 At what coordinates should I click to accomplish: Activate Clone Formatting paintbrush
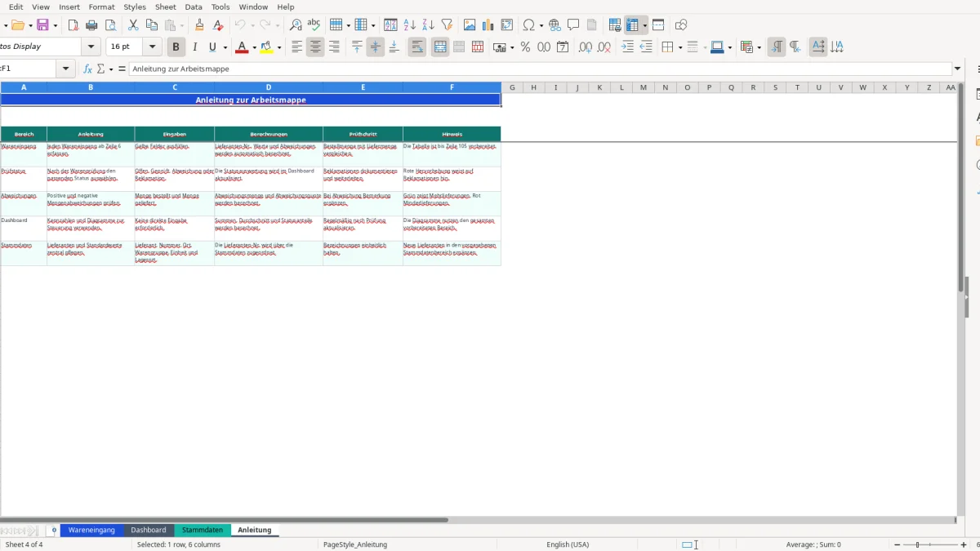pos(199,25)
